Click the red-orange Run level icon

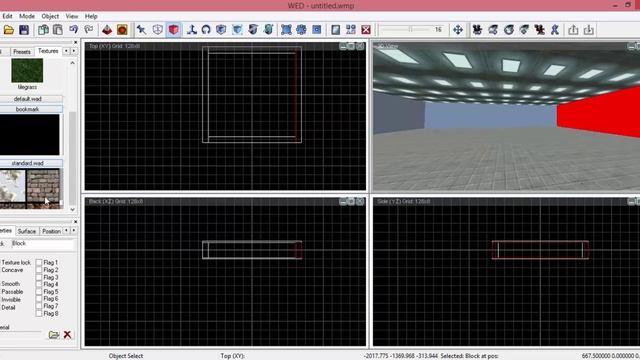point(122,30)
